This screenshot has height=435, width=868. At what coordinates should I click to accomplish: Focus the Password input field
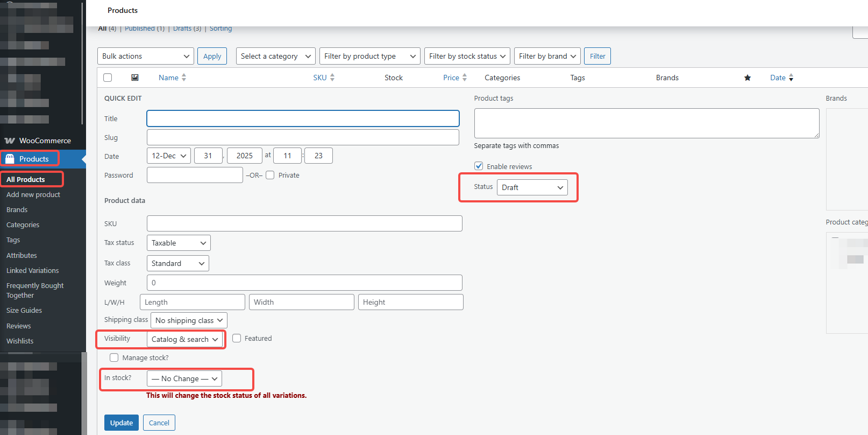[x=195, y=175]
